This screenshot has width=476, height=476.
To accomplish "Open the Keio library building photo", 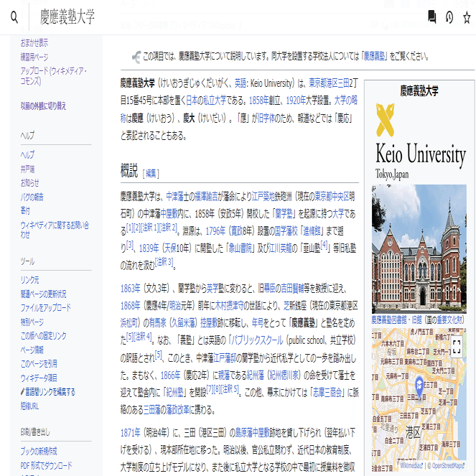I will (x=419, y=248).
